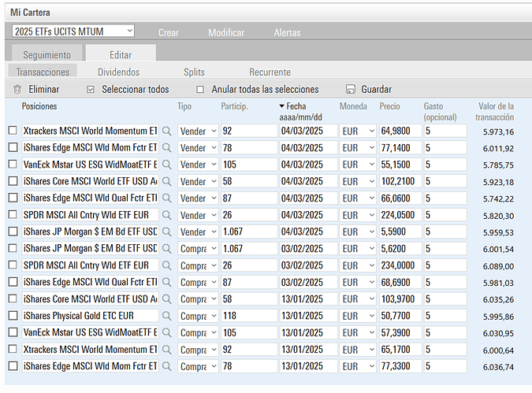
Task: Search icon for iShares Core MSCI World Compra row
Action: point(166,299)
